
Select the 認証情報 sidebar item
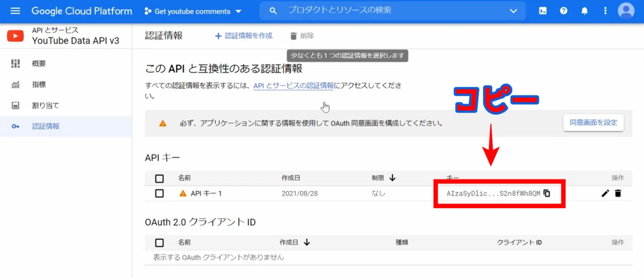click(x=65, y=126)
